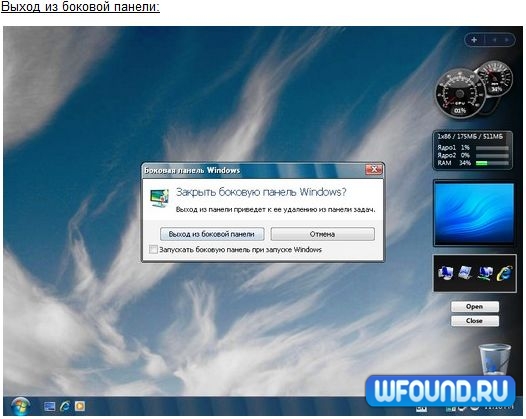
Task: Click the laptop icon in launcher gadget
Action: [465, 273]
